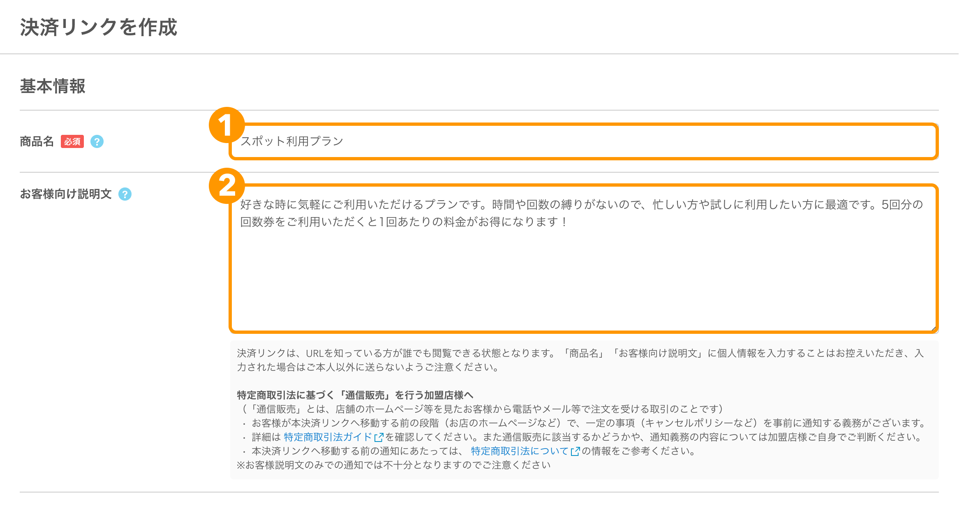Click the description textarea resize handle
Viewport: 980px width, 518px height.
click(x=933, y=328)
